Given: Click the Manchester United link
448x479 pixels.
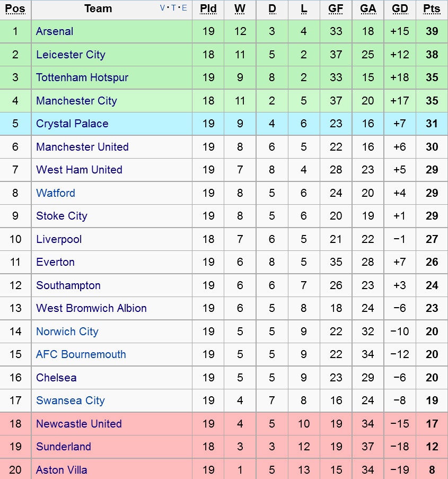Looking at the screenshot, I should pos(82,147).
